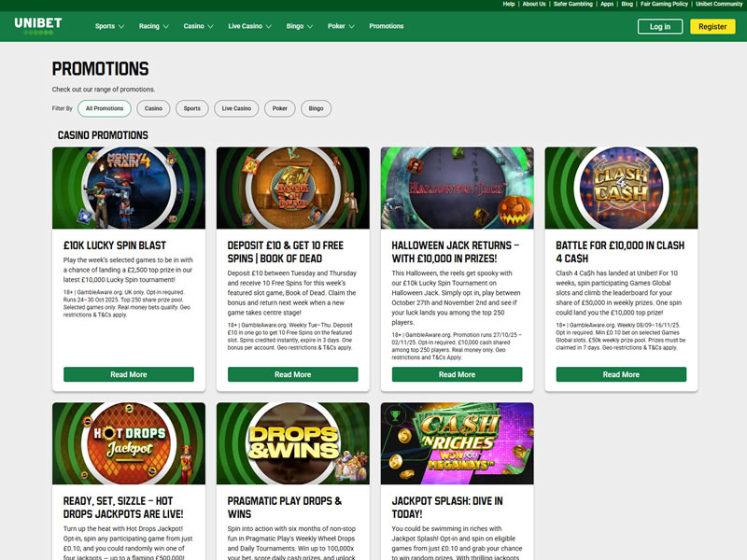Open the Clash 4 Cash promotion image
This screenshot has height=560, width=747.
coord(621,188)
